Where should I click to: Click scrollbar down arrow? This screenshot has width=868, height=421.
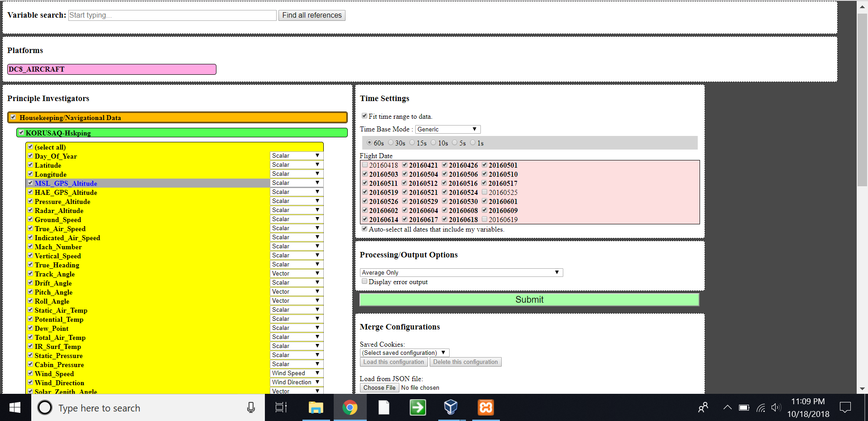click(x=862, y=389)
